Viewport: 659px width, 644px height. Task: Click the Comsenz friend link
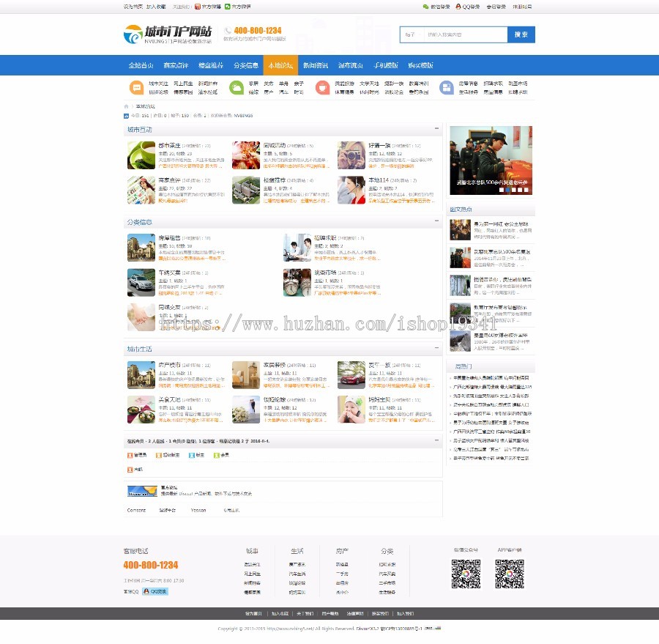tap(136, 510)
